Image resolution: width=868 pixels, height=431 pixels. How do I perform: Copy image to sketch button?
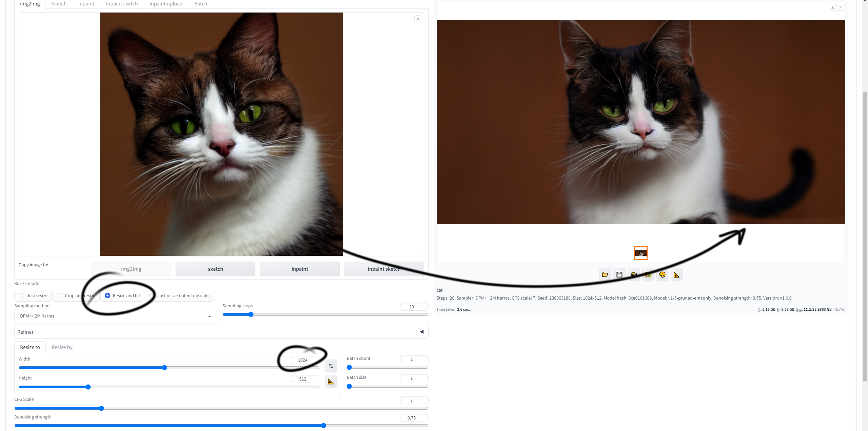click(x=215, y=269)
